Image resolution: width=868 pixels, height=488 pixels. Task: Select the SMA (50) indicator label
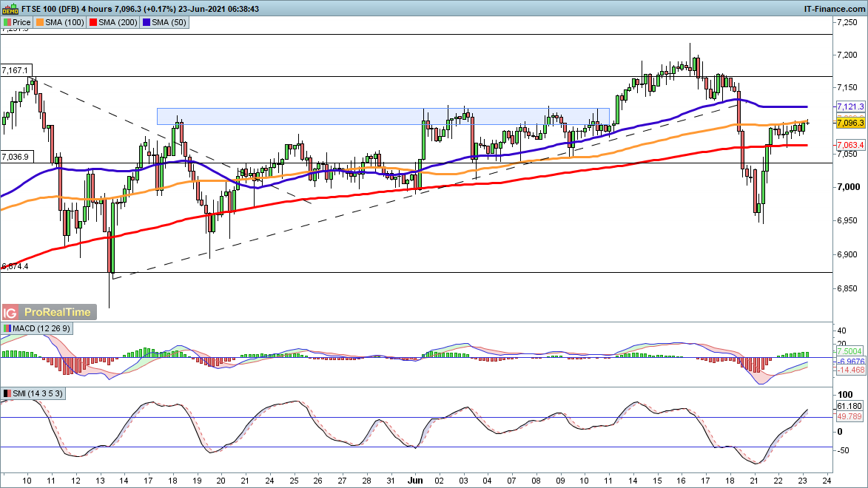pyautogui.click(x=169, y=23)
